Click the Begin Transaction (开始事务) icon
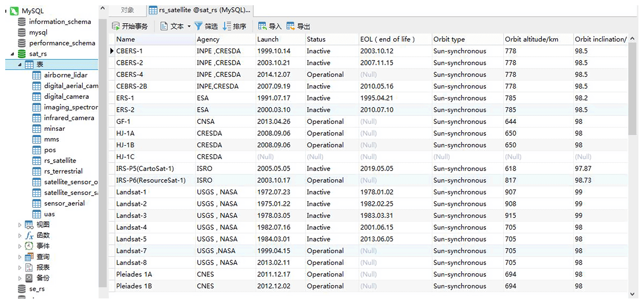This screenshot has width=644, height=304. 116,26
